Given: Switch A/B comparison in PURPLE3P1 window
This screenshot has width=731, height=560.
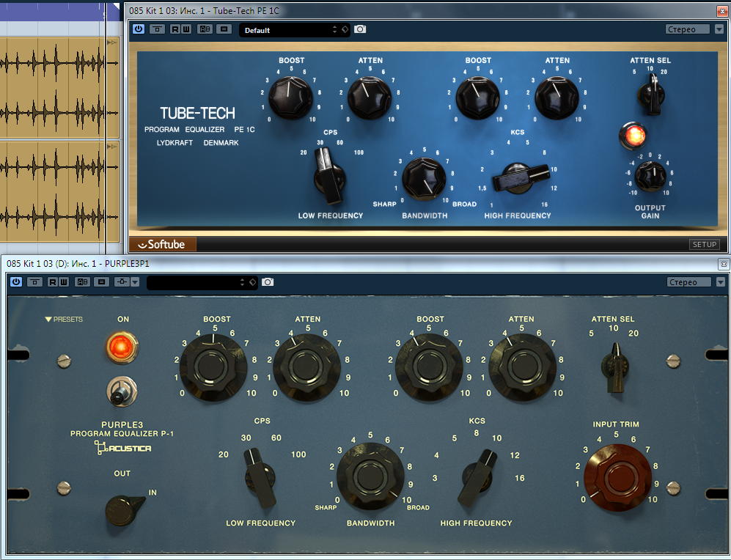Looking at the screenshot, I should click(x=83, y=282).
